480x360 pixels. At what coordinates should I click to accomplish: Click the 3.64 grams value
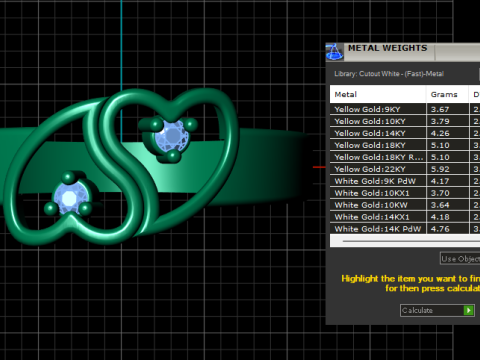pyautogui.click(x=440, y=205)
